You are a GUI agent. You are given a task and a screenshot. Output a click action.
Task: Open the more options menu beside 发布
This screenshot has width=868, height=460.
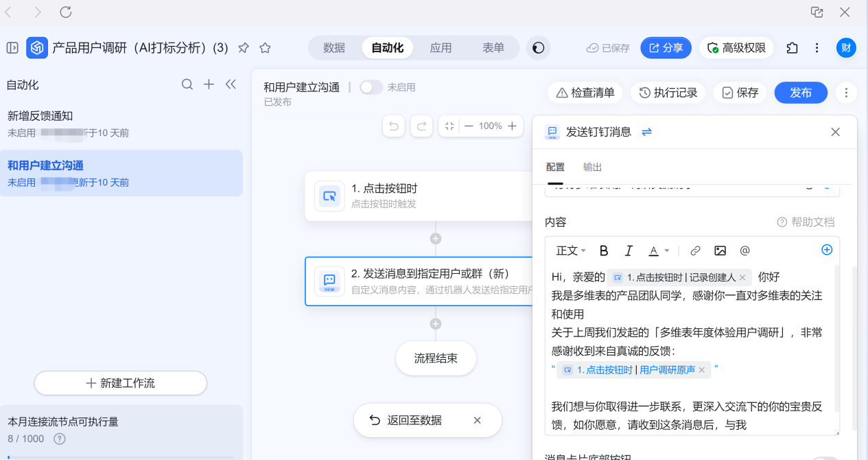pos(846,93)
